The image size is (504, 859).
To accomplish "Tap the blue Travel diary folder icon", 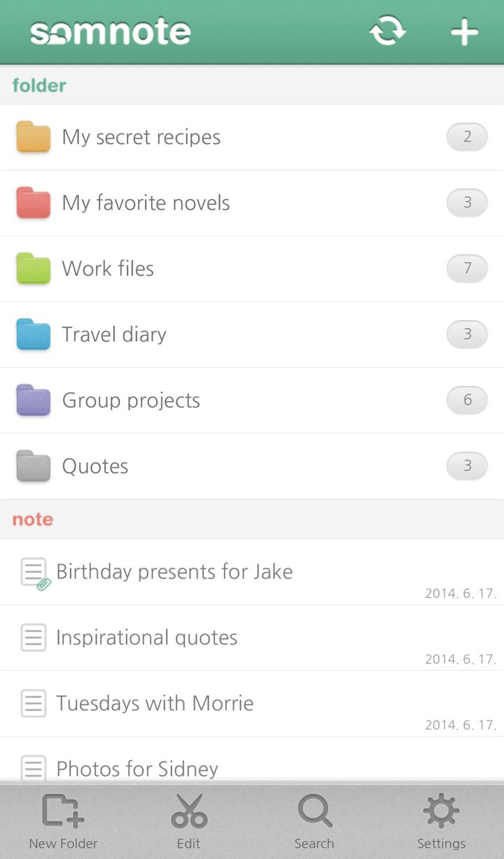I will point(33,335).
